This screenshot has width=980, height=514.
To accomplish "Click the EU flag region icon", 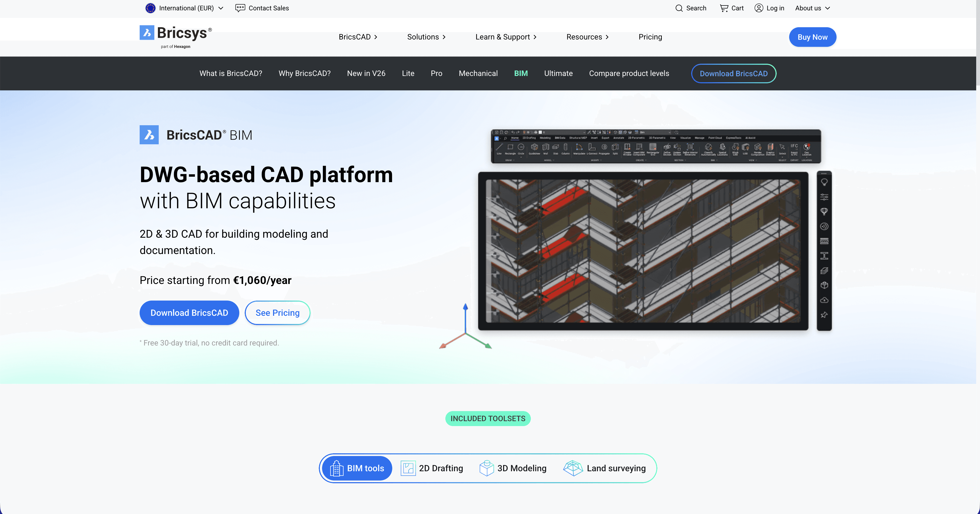I will [x=150, y=8].
